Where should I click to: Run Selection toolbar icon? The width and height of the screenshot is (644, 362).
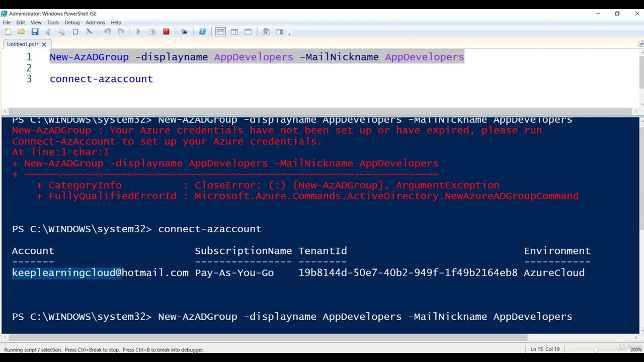152,32
